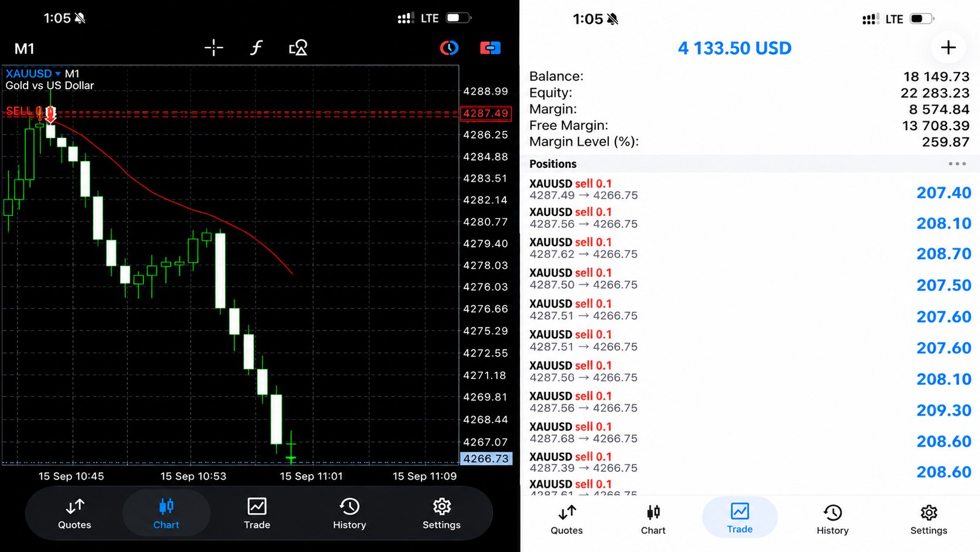The image size is (980, 552).
Task: Tap the blue-red clock icon on chart
Action: tap(449, 48)
